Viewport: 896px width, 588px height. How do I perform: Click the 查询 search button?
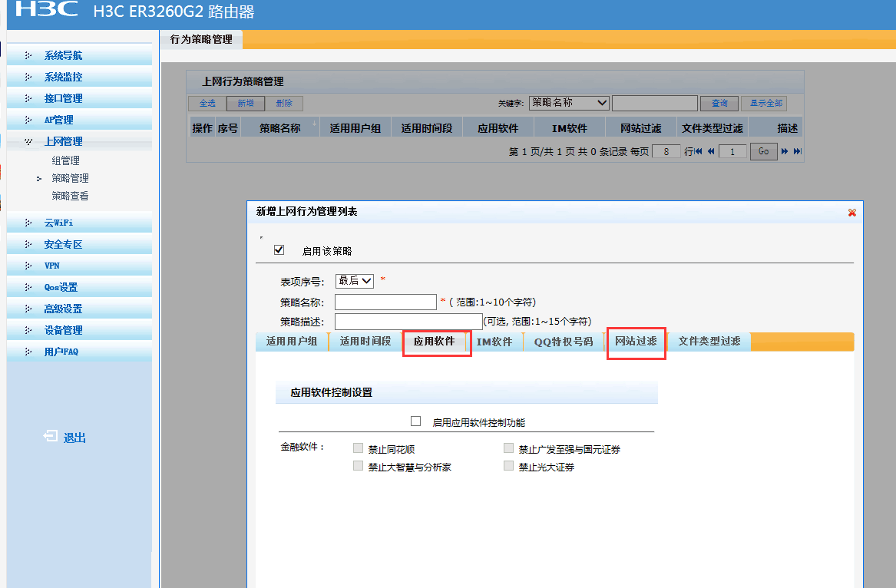click(719, 104)
